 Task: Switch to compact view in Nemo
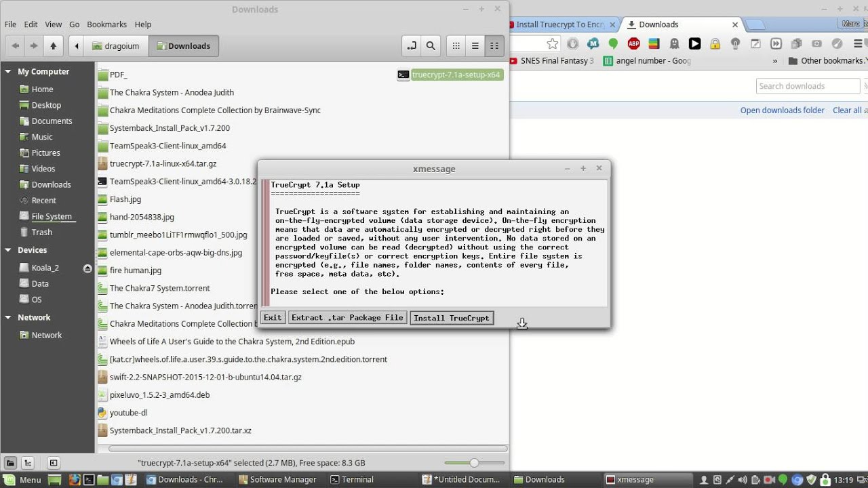point(494,46)
